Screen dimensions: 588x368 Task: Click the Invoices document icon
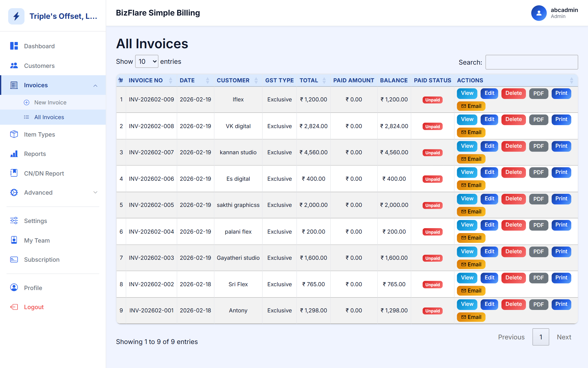(x=14, y=85)
